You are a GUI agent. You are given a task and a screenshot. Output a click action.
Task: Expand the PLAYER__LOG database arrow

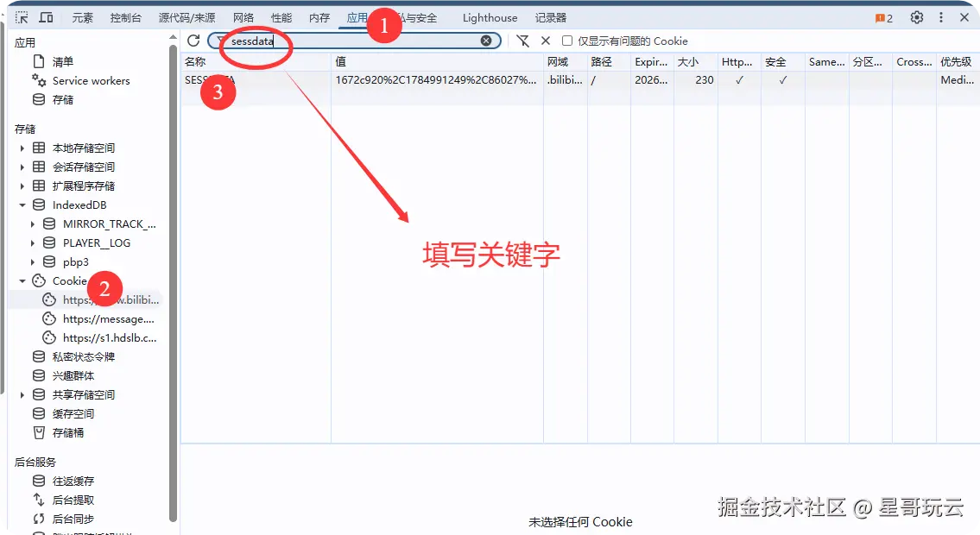coord(33,242)
